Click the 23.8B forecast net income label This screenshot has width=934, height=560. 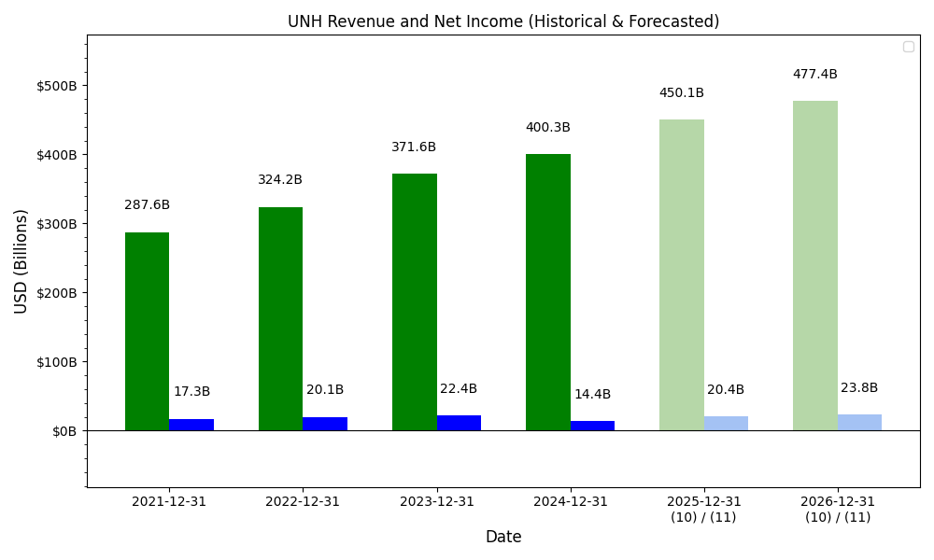tap(859, 388)
